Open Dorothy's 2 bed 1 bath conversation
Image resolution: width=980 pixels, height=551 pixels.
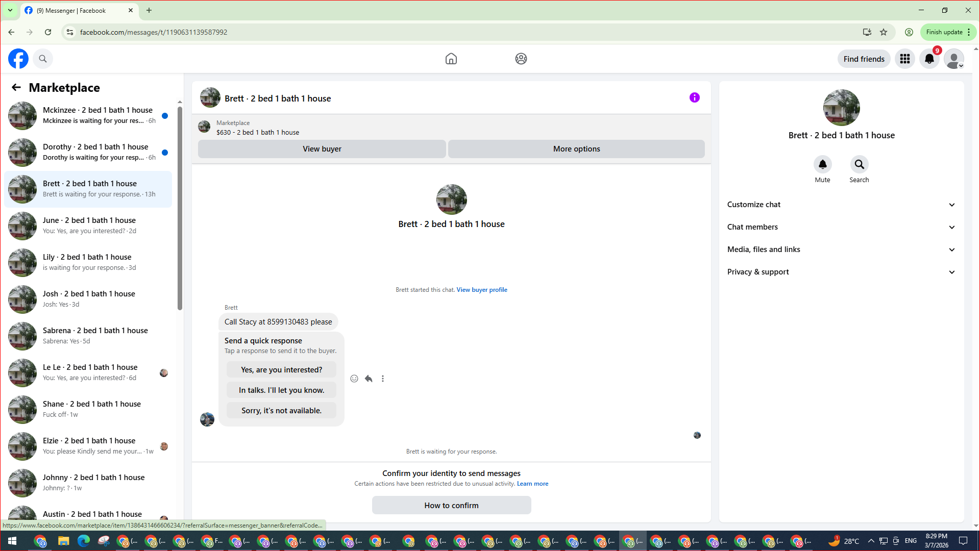88,153
